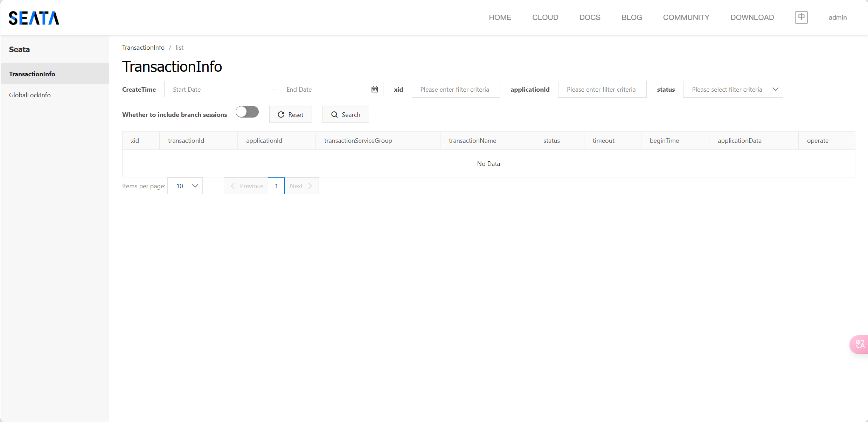Expand the status filter dropdown
This screenshot has width=868, height=422.
tap(733, 90)
